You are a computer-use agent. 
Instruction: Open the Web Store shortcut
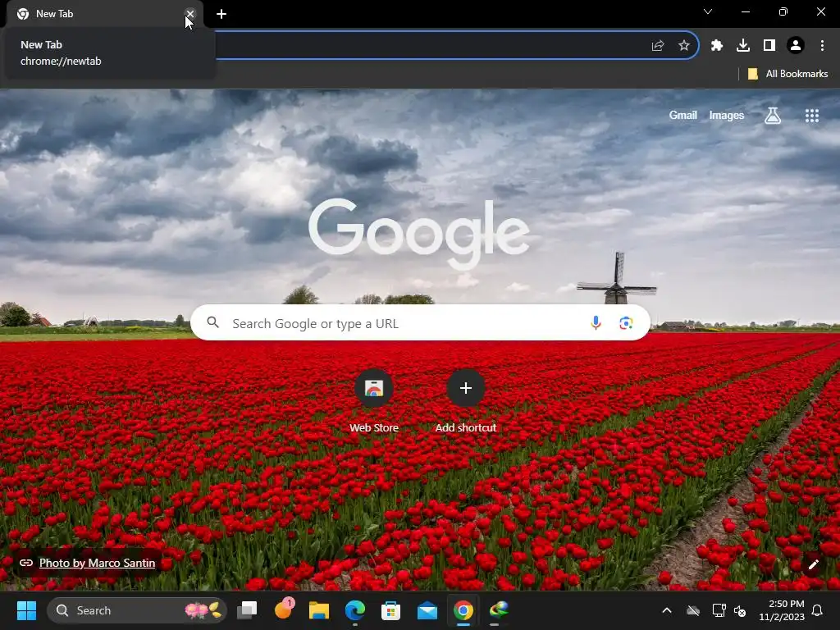point(374,402)
